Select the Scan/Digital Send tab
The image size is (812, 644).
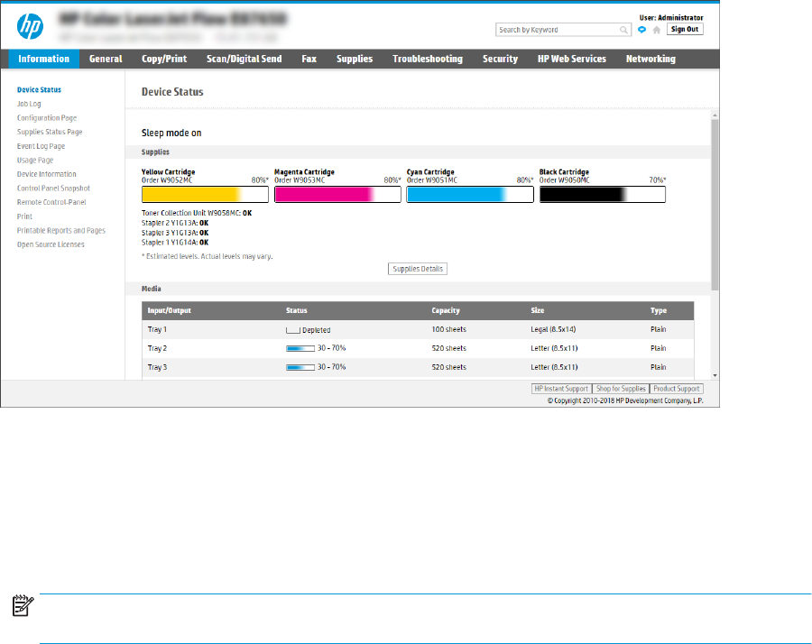(x=244, y=59)
